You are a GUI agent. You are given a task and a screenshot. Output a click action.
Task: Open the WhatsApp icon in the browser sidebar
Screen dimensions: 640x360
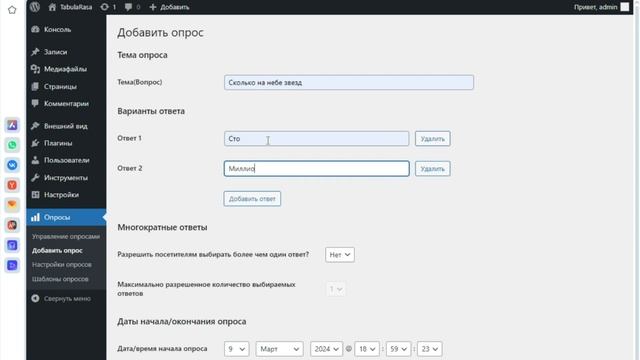pyautogui.click(x=12, y=145)
